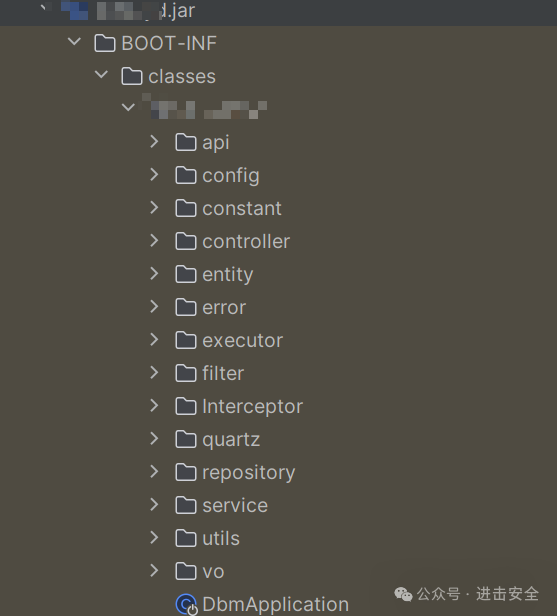
Task: Click the quartz folder icon
Action: (186, 439)
